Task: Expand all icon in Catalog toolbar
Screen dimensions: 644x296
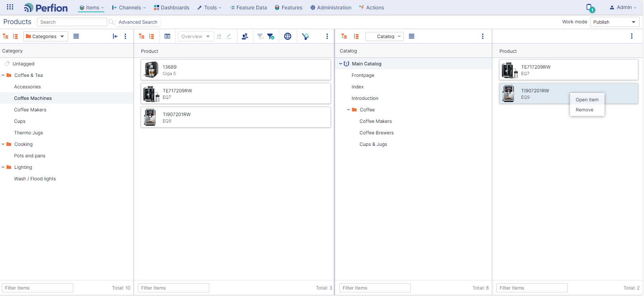Action: 356,36
